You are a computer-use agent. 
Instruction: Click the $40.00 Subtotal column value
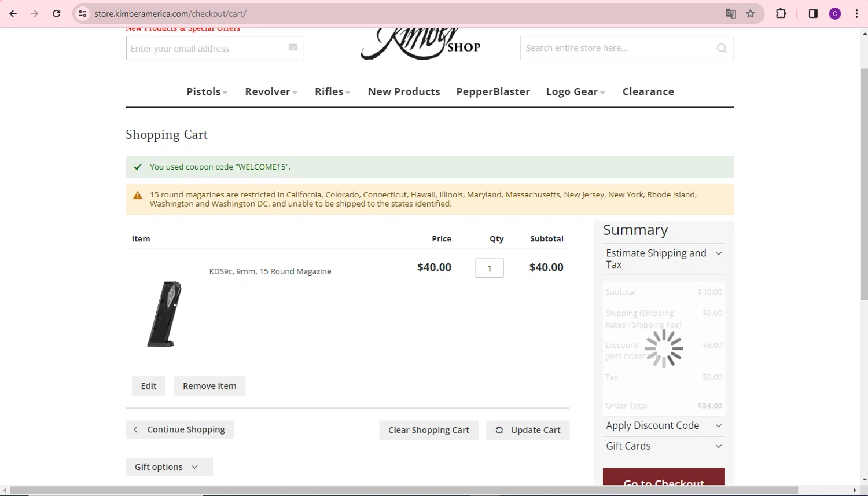pos(546,267)
